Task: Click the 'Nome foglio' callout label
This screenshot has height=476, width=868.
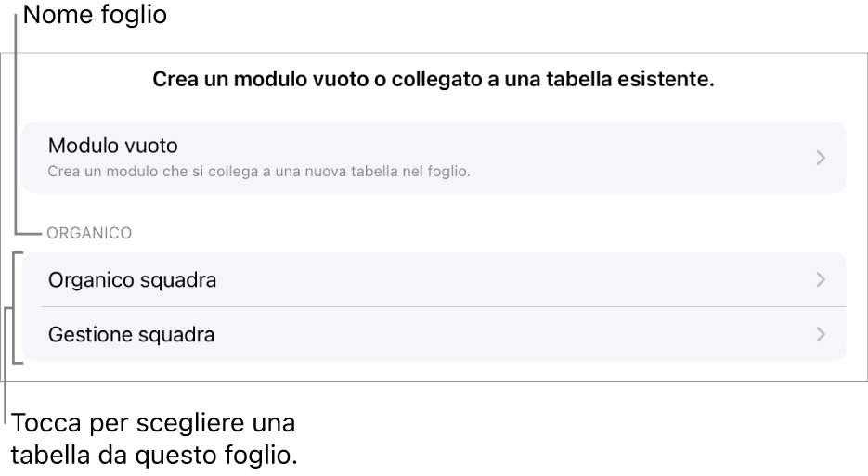Action: (95, 16)
